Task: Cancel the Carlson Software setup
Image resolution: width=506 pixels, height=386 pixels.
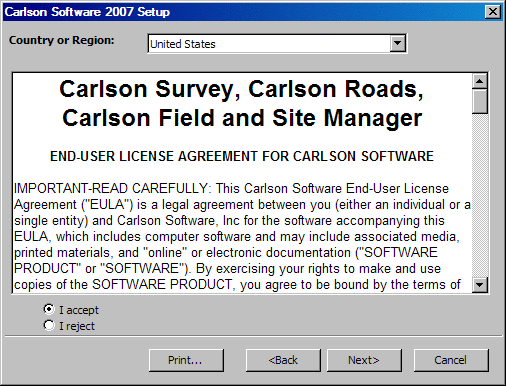Action: (x=451, y=360)
